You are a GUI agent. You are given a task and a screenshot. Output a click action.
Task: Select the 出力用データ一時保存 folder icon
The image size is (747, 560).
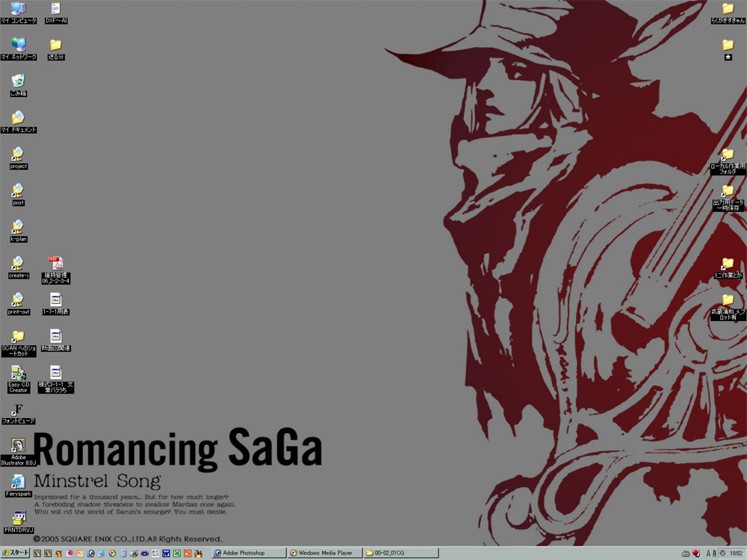(x=728, y=198)
